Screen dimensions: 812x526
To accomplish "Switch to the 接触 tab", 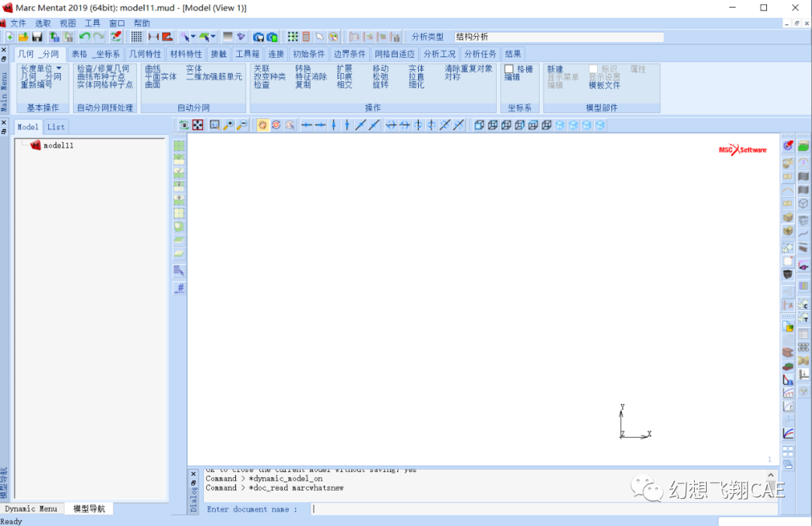I will click(219, 54).
